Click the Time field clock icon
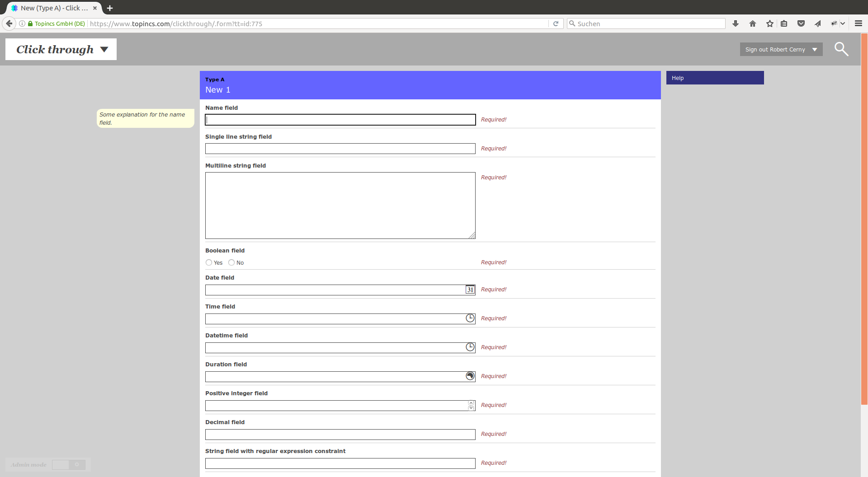 tap(470, 318)
